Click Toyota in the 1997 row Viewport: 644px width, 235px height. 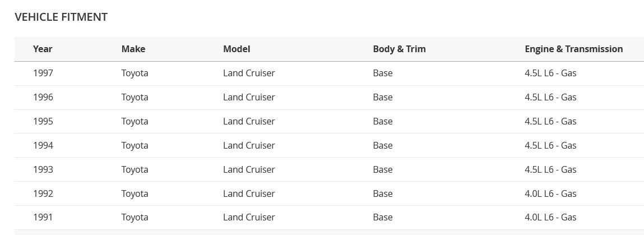click(135, 73)
